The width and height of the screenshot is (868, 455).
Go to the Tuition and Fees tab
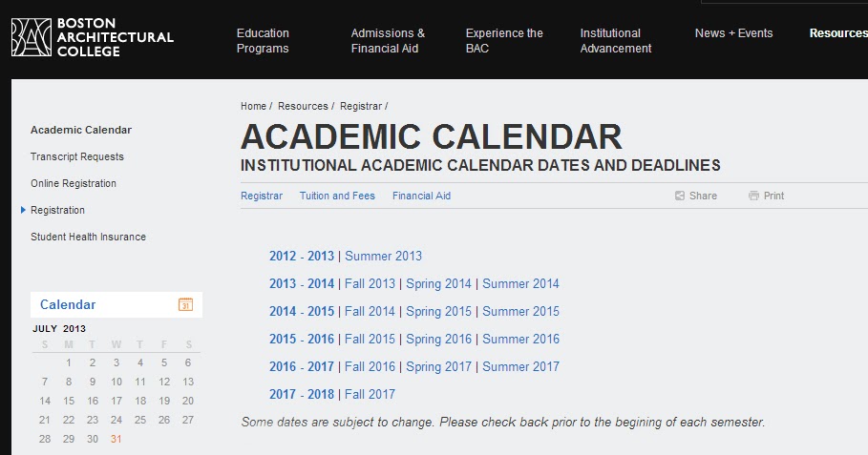pyautogui.click(x=337, y=196)
